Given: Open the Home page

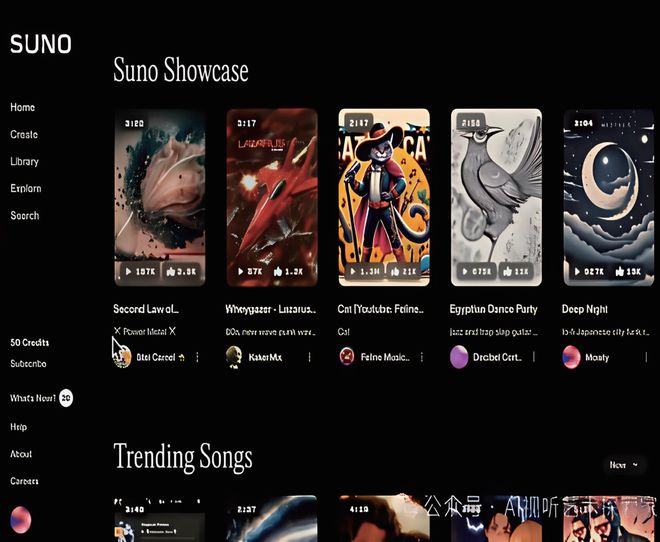Looking at the screenshot, I should pos(22,107).
